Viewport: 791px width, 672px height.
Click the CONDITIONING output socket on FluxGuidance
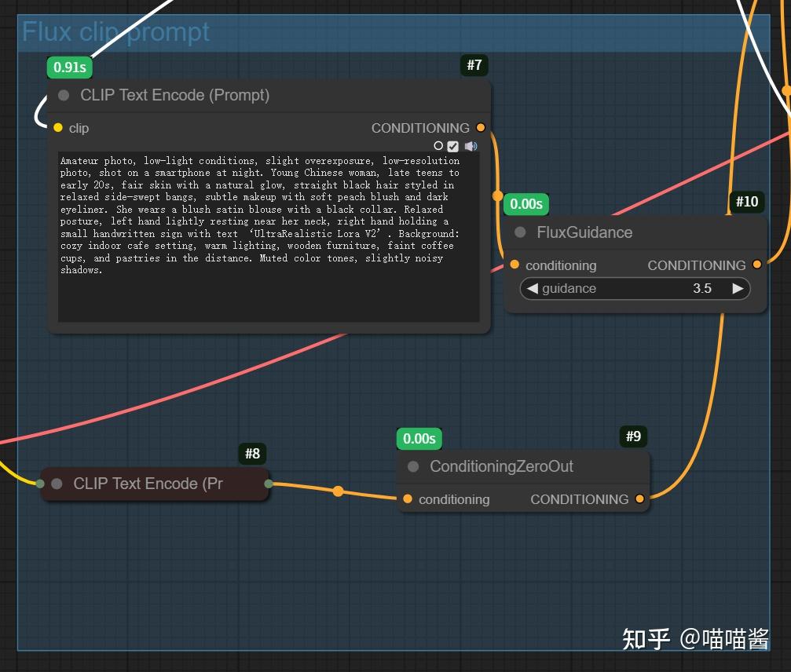pos(756,265)
